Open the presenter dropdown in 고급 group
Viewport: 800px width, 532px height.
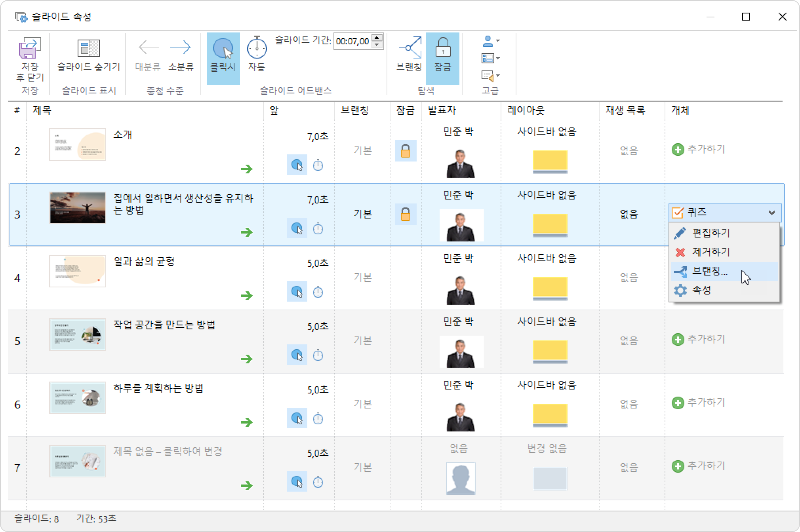click(x=491, y=41)
